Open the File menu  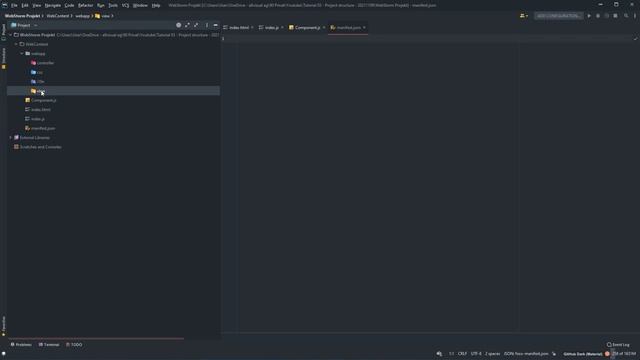(x=14, y=5)
